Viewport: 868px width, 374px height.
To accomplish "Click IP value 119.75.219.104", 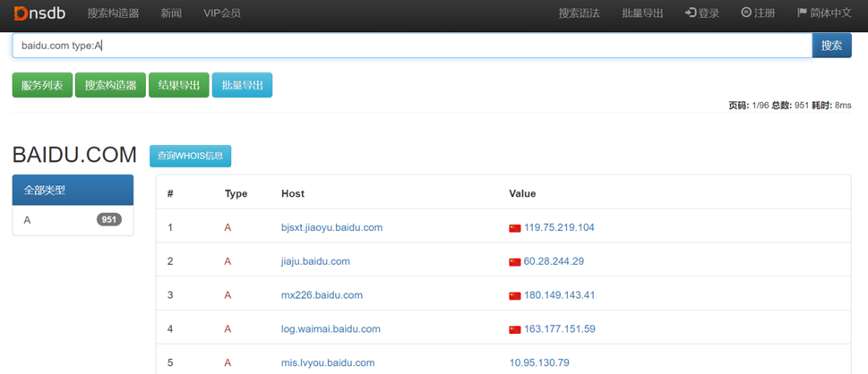I will click(x=559, y=227).
